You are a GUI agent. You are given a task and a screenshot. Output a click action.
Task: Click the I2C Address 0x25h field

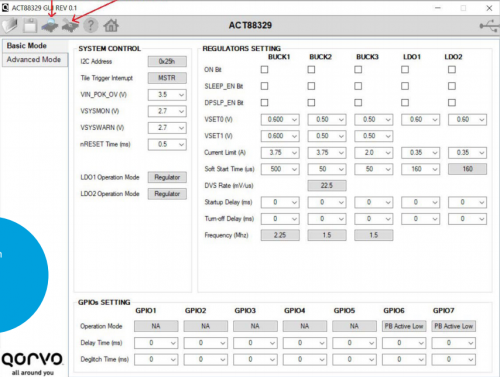click(167, 61)
